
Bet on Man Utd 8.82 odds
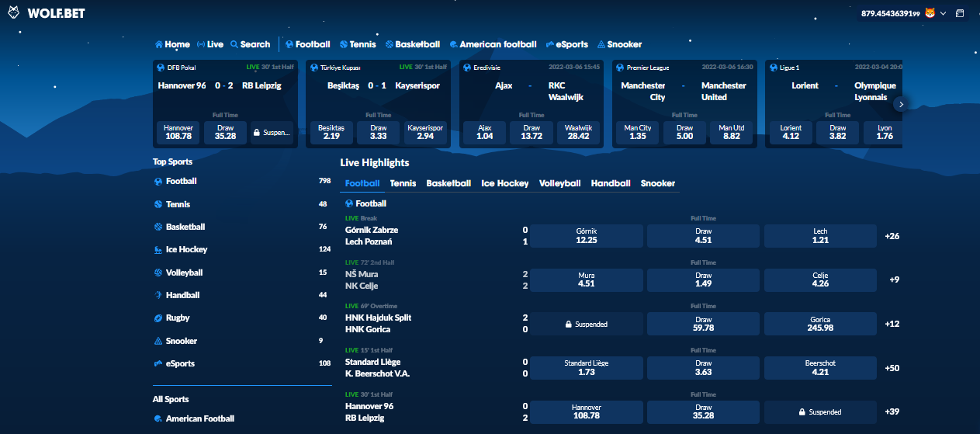click(x=732, y=133)
